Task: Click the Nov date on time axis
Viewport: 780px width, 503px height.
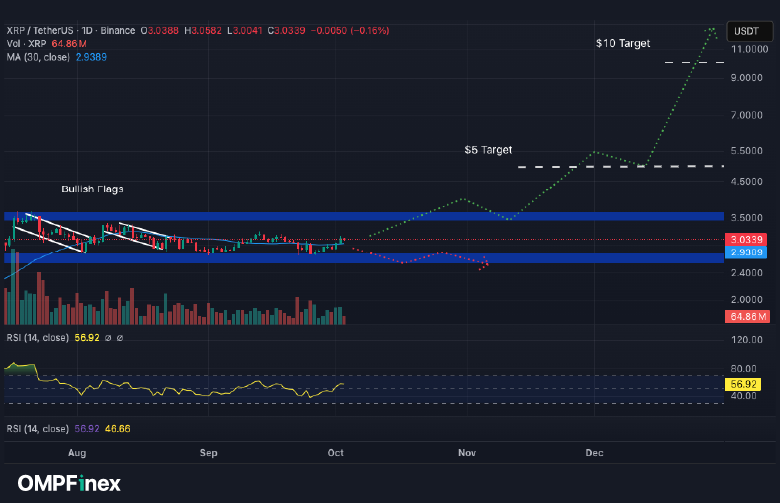Action: 466,453
